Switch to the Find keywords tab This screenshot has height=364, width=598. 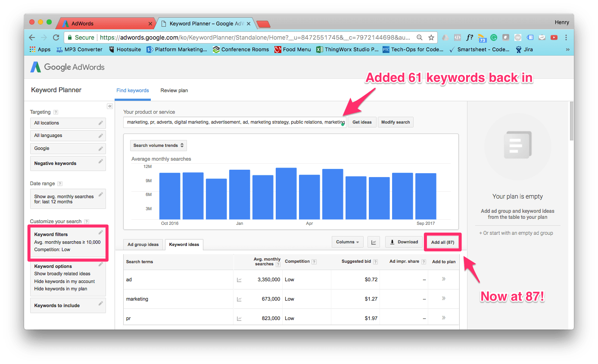click(x=133, y=90)
